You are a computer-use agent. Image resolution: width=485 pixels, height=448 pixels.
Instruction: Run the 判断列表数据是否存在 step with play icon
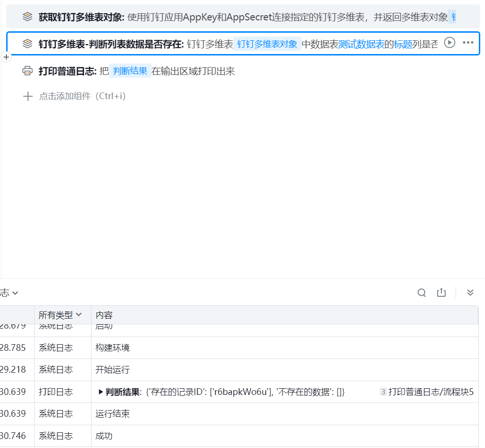coord(449,43)
